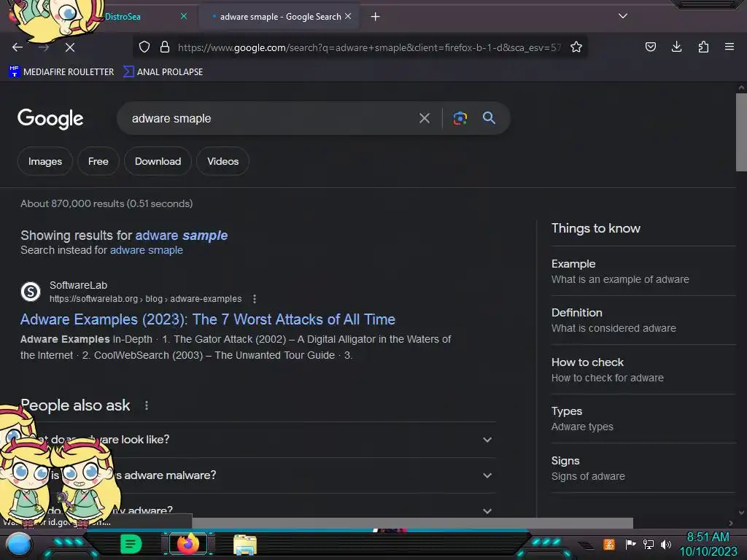Image resolution: width=747 pixels, height=560 pixels.
Task: Apply the Download filter chip
Action: click(x=158, y=161)
